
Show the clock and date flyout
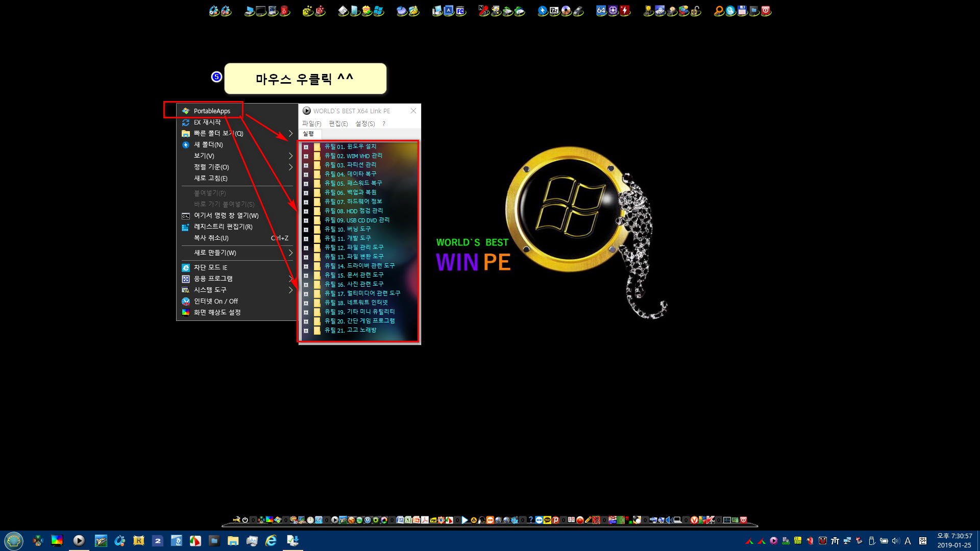coord(954,540)
